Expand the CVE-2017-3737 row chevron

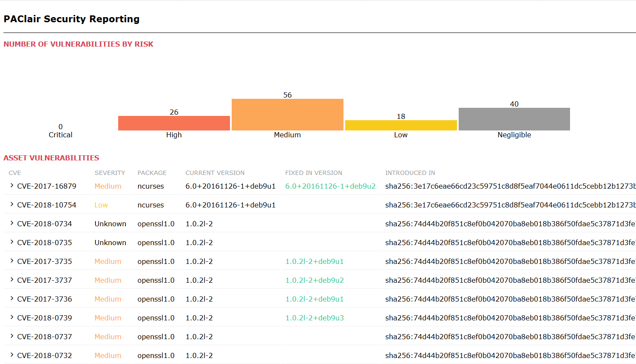point(12,280)
